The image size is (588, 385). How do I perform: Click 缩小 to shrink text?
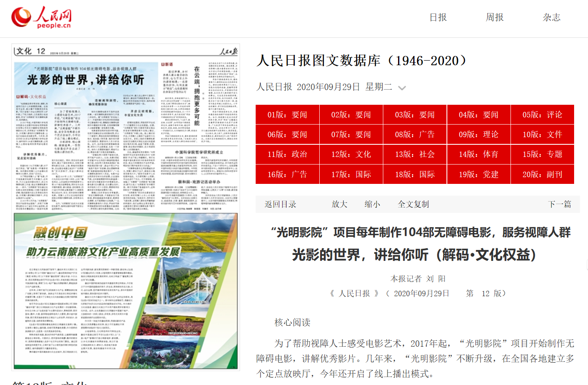pos(372,204)
